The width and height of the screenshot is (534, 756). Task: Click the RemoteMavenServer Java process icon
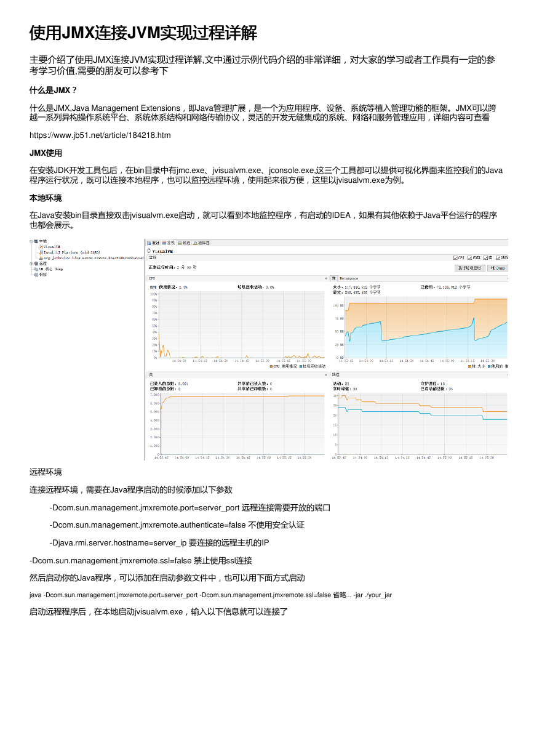41,257
